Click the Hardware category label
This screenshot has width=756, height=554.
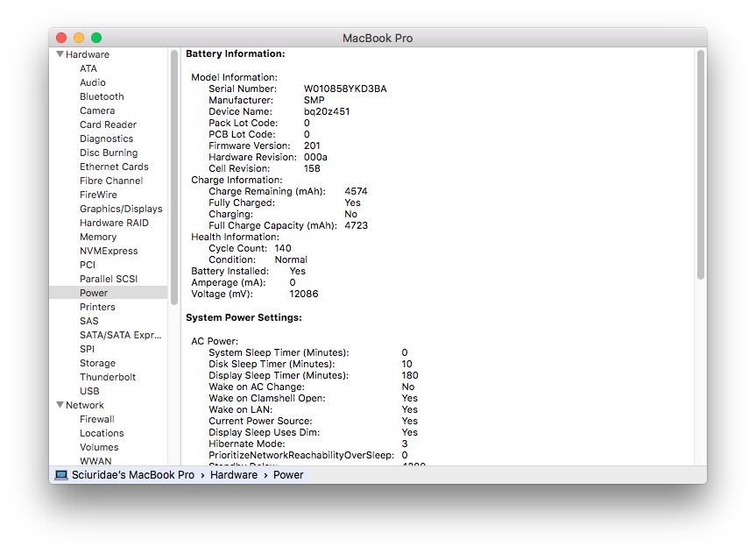click(88, 54)
